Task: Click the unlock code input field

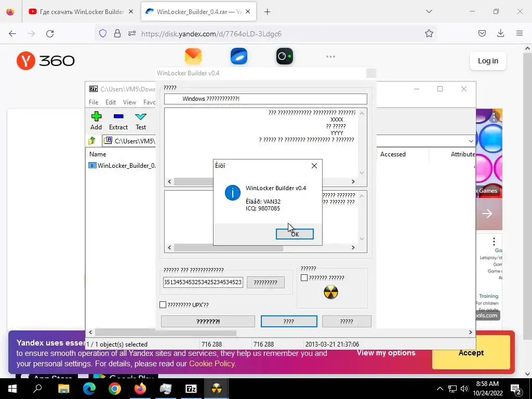Action: (203, 282)
